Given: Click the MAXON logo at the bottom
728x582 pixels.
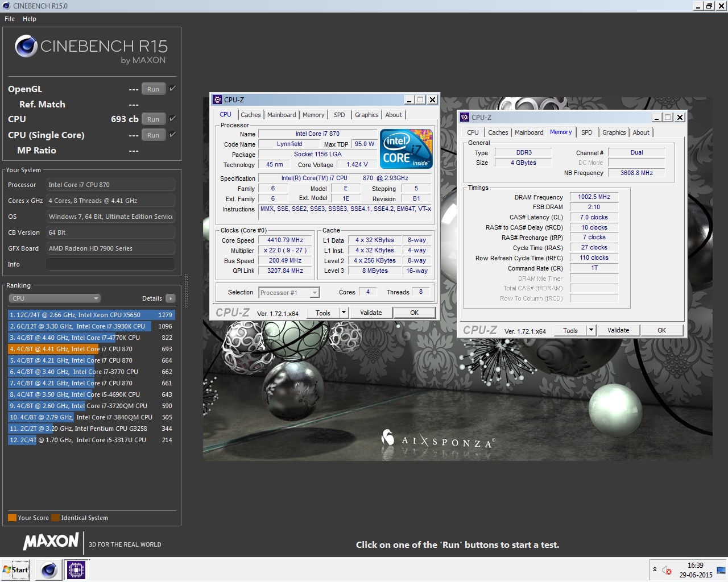Looking at the screenshot, I should pos(51,542).
